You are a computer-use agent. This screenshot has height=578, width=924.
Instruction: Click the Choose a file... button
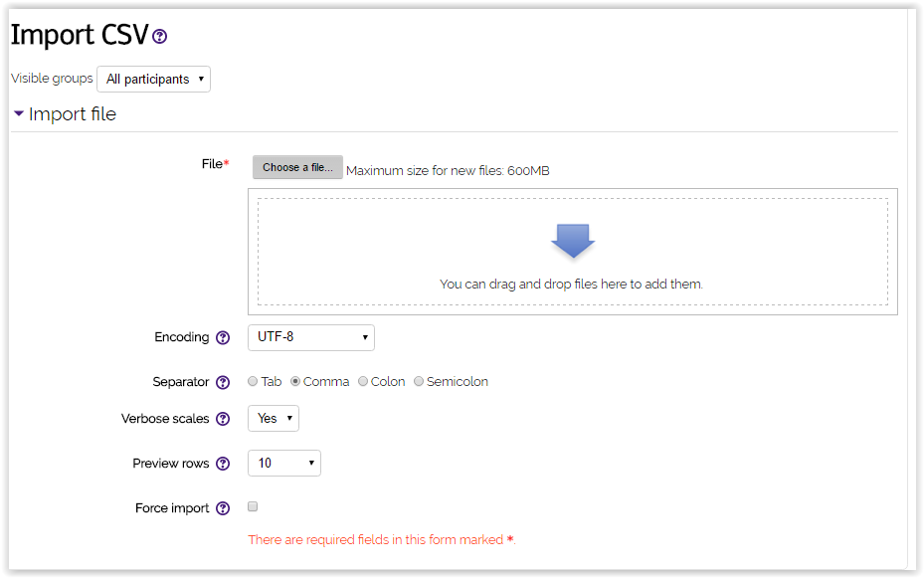(297, 167)
